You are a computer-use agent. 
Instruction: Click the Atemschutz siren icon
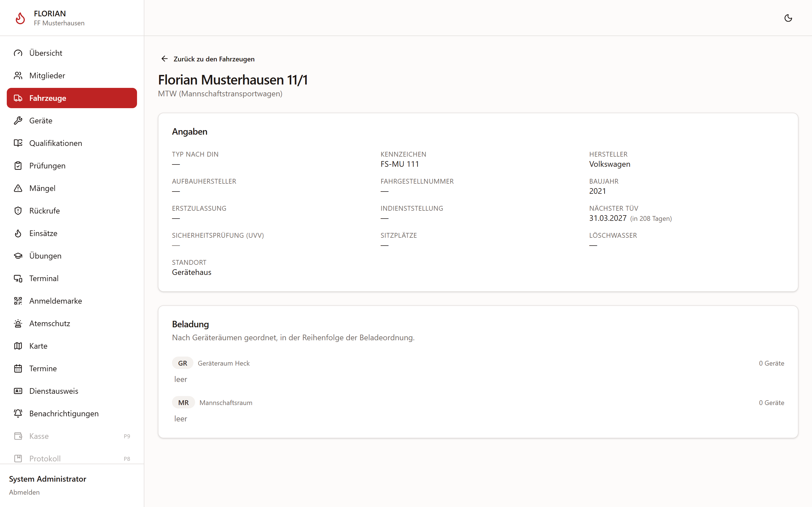click(x=18, y=323)
